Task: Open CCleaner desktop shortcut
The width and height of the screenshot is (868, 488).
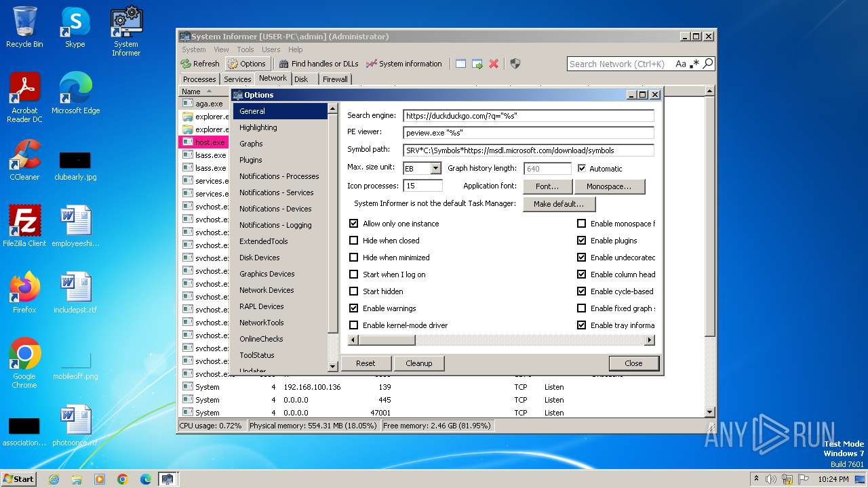Action: click(x=24, y=159)
